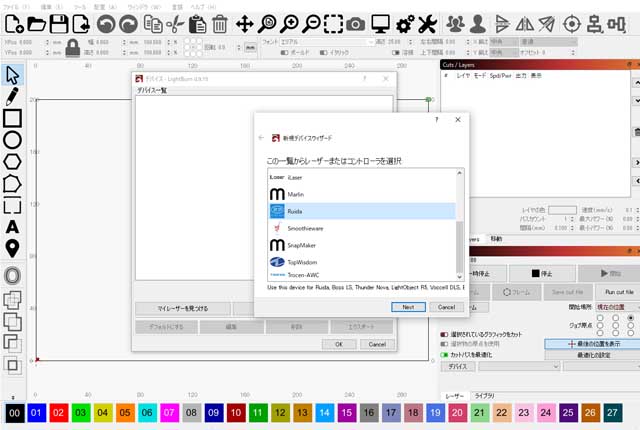
Task: Open a file using the folder icon
Action: tap(36, 24)
